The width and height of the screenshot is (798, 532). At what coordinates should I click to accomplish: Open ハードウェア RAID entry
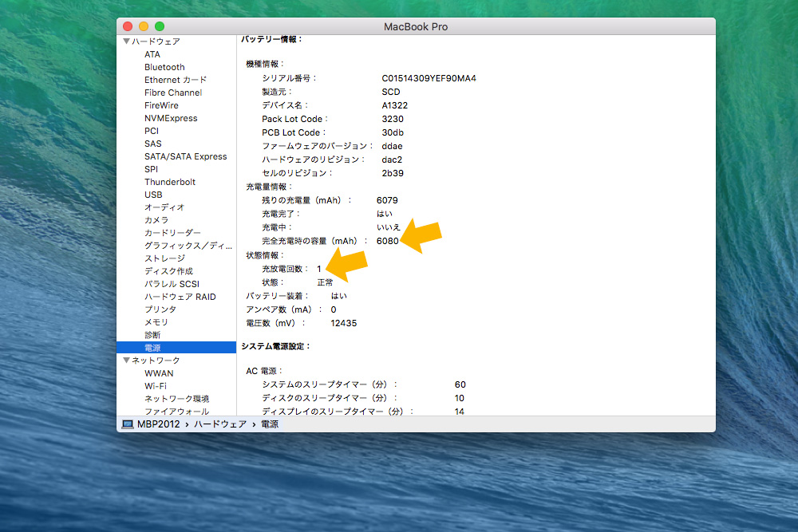click(180, 297)
